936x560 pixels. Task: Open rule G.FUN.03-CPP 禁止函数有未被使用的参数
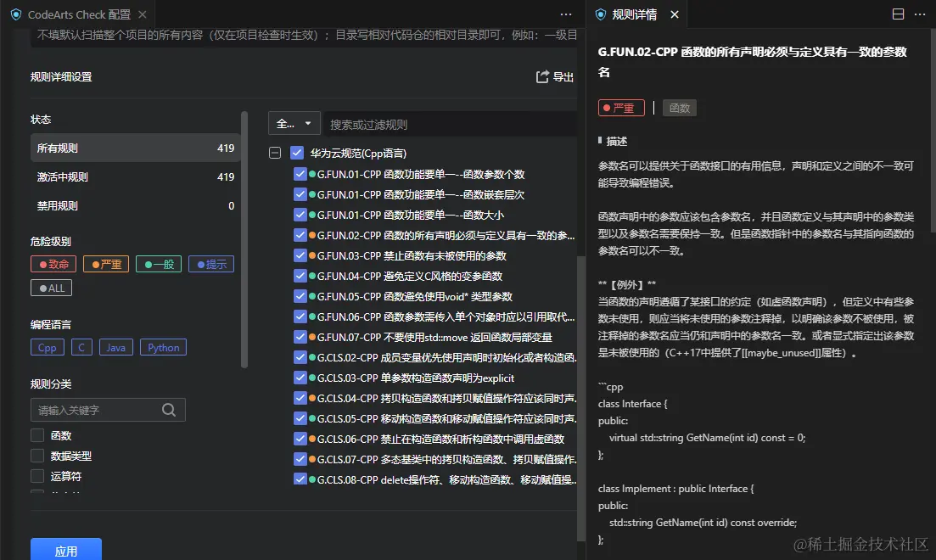[x=412, y=255]
